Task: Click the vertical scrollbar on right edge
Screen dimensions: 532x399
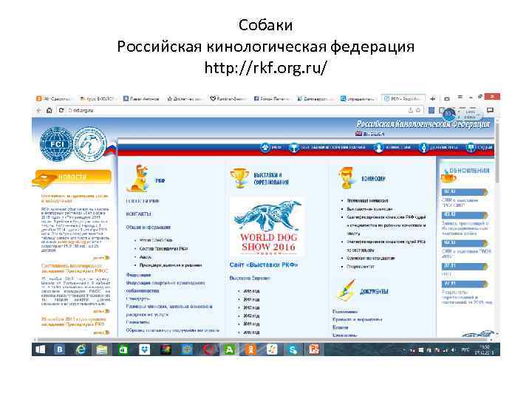Action: tap(497, 153)
